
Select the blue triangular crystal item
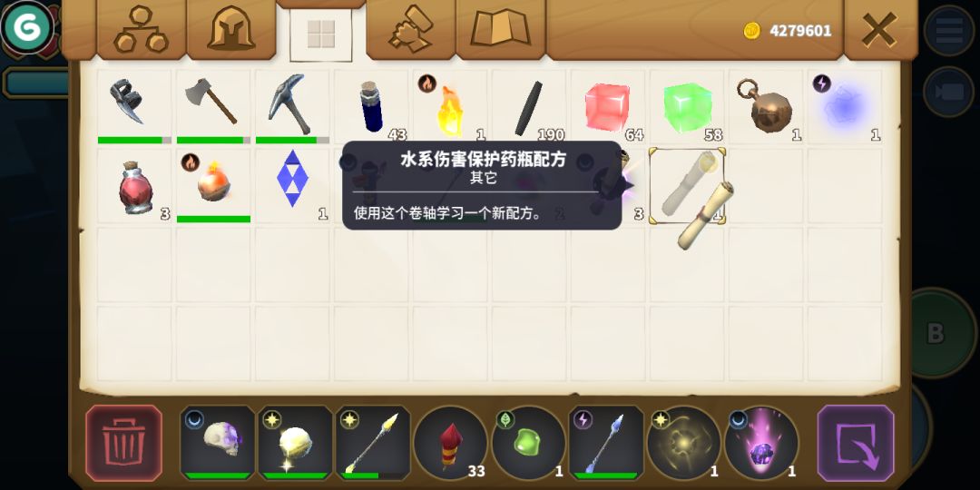[292, 186]
